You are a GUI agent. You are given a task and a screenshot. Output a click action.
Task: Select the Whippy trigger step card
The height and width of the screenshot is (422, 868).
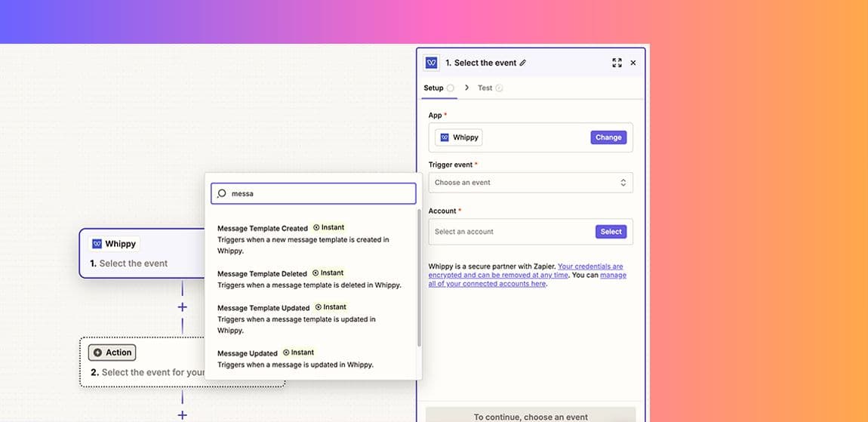tap(142, 253)
